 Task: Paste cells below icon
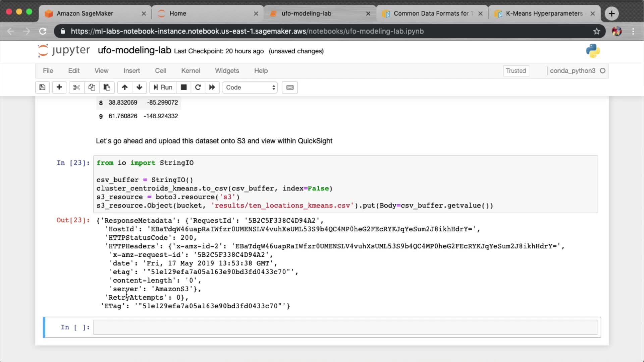click(x=107, y=87)
